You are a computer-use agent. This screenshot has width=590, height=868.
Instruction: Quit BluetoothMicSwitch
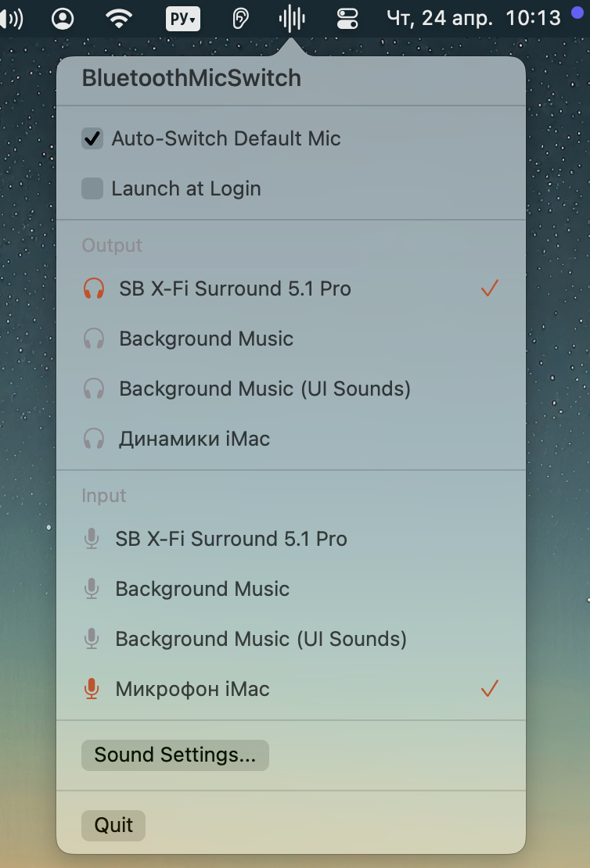[x=113, y=825]
